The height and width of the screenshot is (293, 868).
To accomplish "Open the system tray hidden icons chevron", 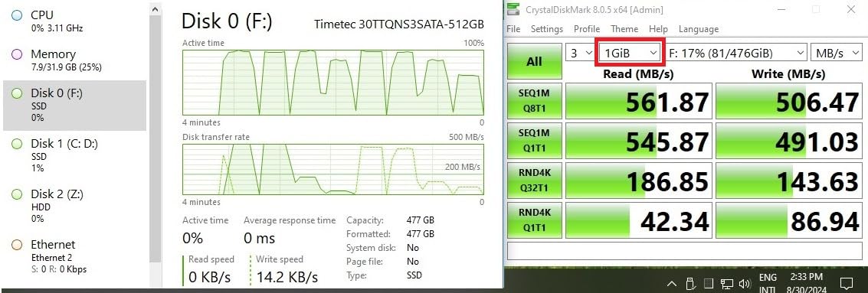I will click(x=671, y=284).
